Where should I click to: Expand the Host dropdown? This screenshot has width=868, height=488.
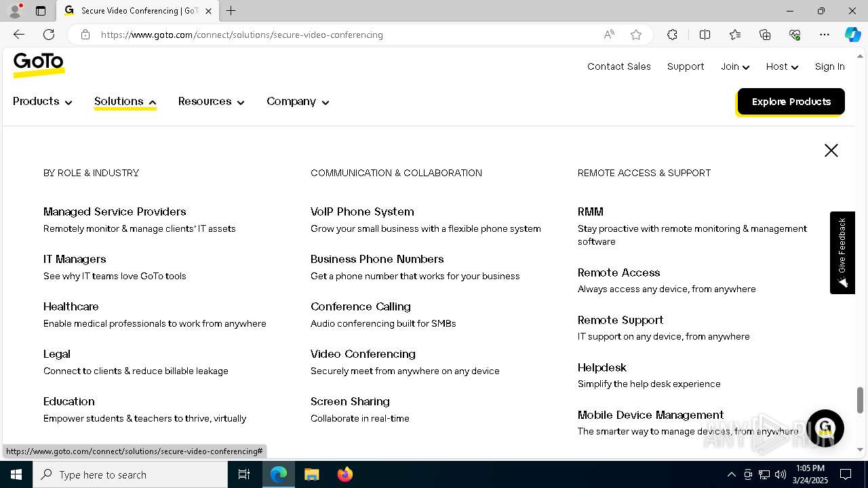click(x=782, y=66)
